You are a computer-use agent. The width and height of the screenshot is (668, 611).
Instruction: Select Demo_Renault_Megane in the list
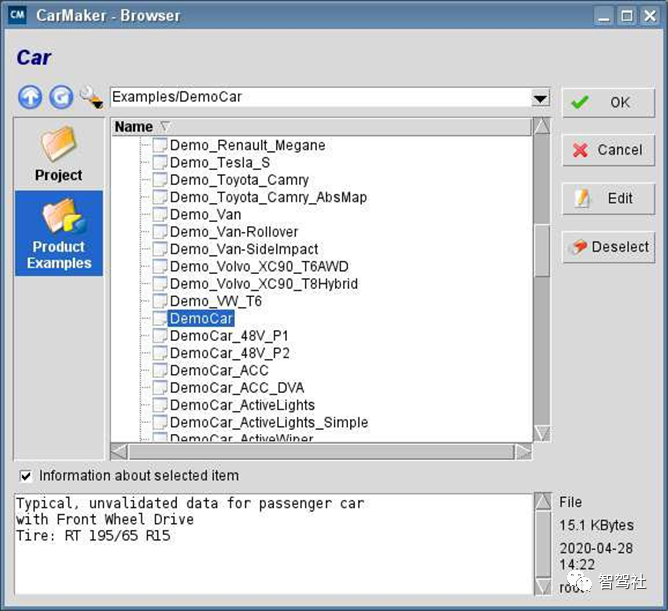(248, 145)
